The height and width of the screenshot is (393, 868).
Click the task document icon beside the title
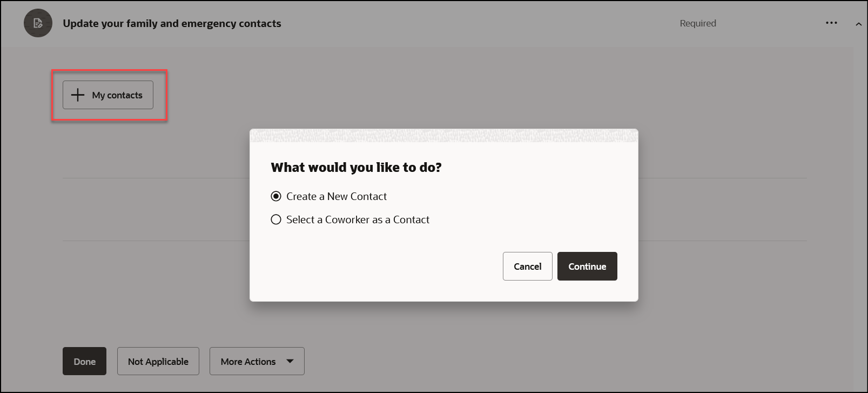38,23
